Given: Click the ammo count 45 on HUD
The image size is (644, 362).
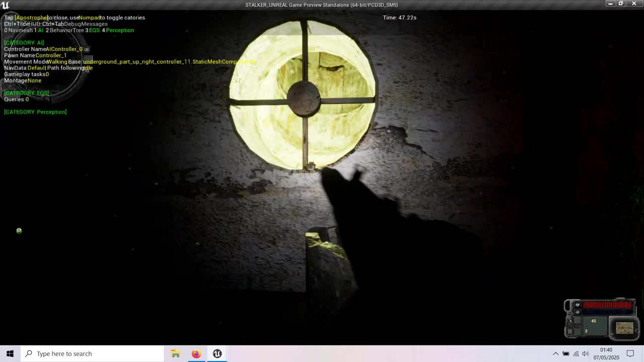Looking at the screenshot, I should click(x=593, y=321).
